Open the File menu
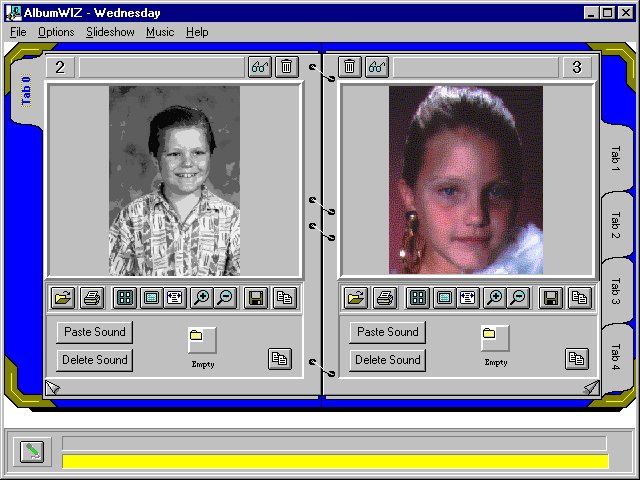This screenshot has width=640, height=480. [x=18, y=32]
